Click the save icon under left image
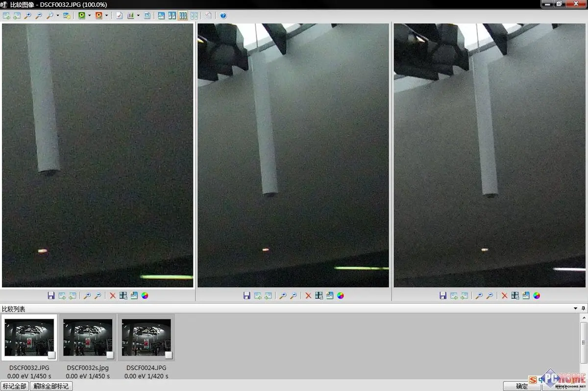This screenshot has height=391, width=588. (51, 295)
